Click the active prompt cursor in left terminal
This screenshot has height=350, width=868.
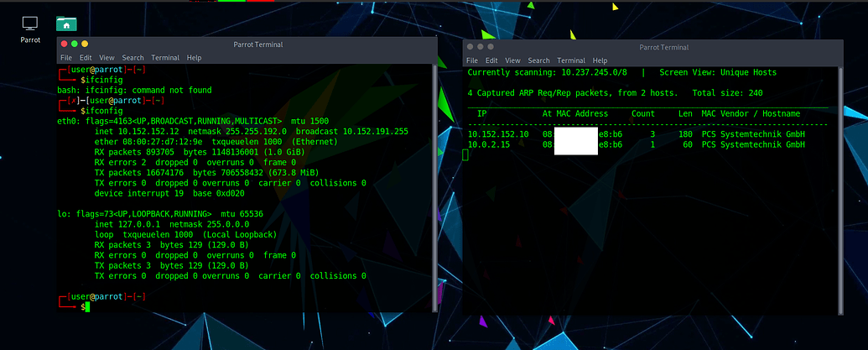pos(87,307)
